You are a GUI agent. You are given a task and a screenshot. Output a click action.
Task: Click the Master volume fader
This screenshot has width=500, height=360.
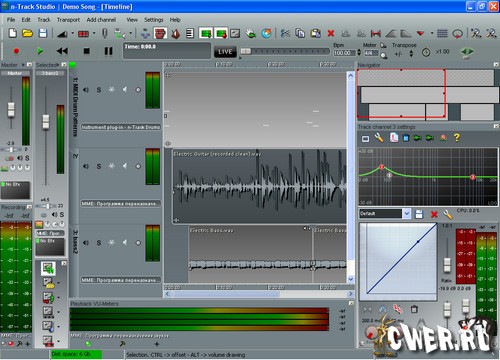point(11,109)
